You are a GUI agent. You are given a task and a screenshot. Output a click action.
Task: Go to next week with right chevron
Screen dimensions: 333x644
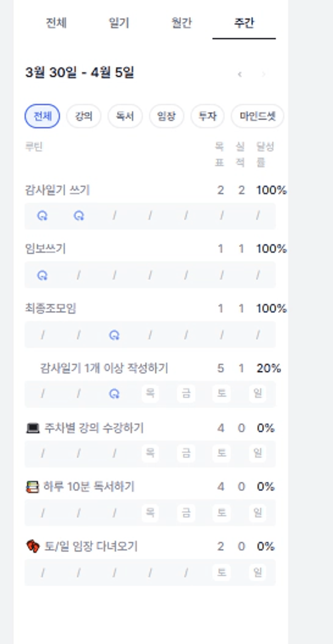click(264, 74)
